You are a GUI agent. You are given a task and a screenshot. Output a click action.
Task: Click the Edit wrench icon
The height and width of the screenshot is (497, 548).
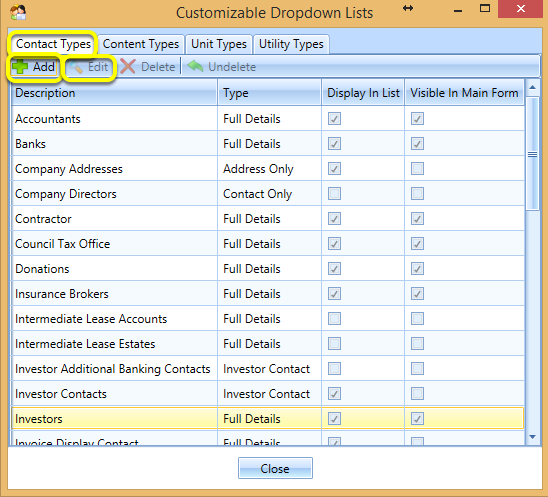pyautogui.click(x=75, y=67)
